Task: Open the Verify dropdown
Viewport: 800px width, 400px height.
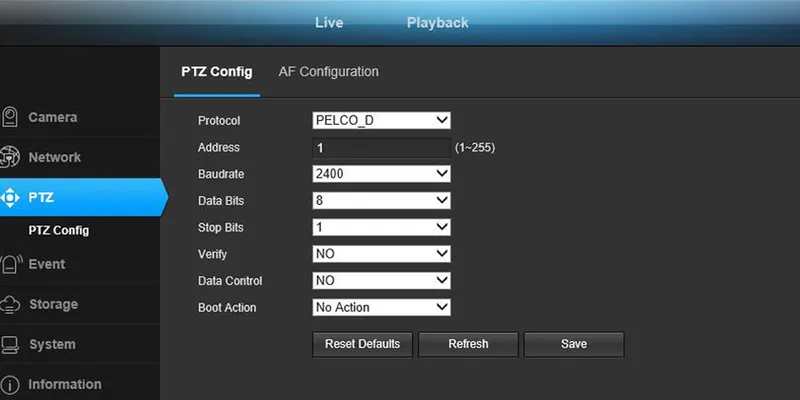Action: click(381, 254)
